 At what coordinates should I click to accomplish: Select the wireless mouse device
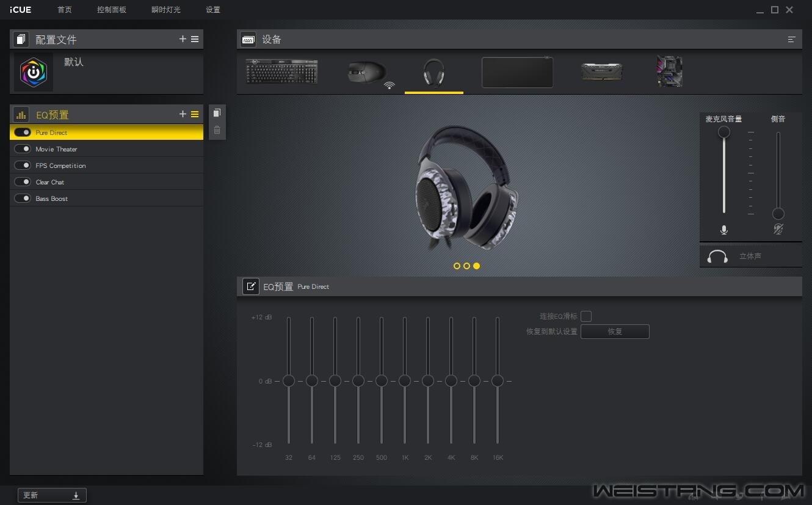click(371, 74)
